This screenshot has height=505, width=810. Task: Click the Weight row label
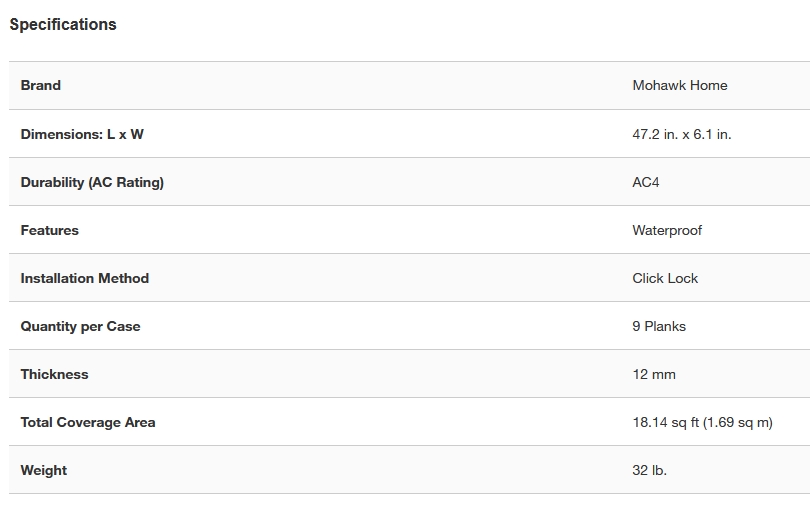(44, 470)
